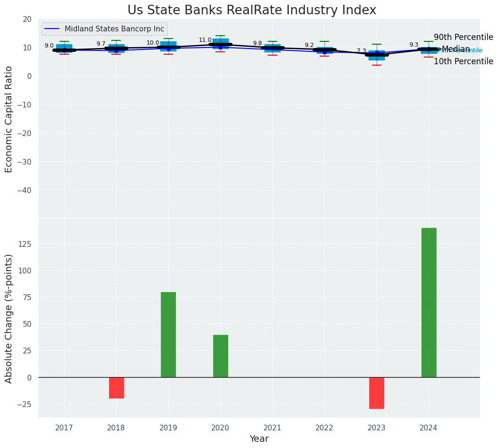
Task: Click the 11.0 median data label
Action: point(205,40)
